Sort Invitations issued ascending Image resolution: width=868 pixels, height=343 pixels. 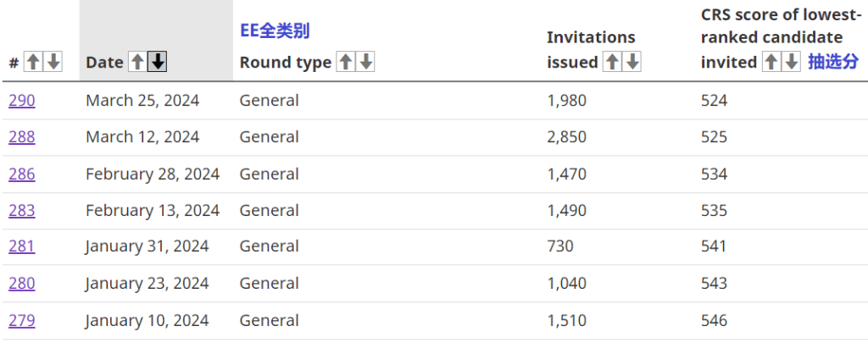pyautogui.click(x=612, y=62)
